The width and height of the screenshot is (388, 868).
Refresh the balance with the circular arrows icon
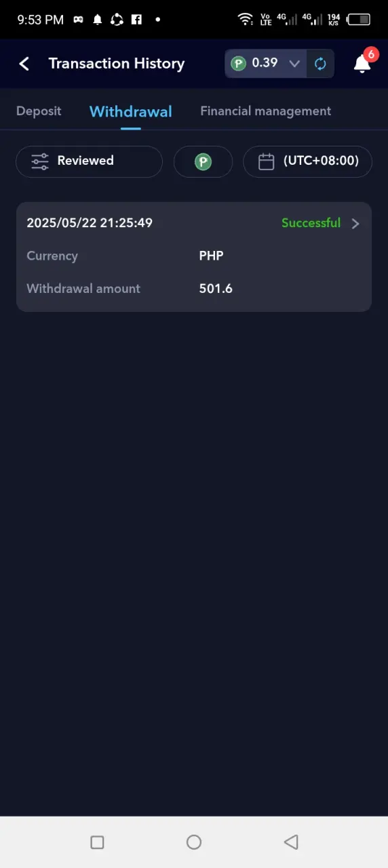click(320, 64)
